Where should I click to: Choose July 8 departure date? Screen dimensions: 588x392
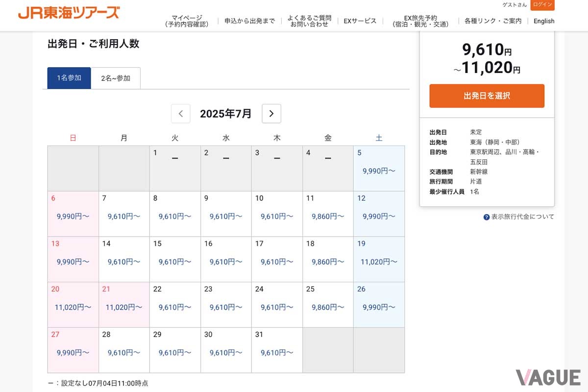(175, 214)
